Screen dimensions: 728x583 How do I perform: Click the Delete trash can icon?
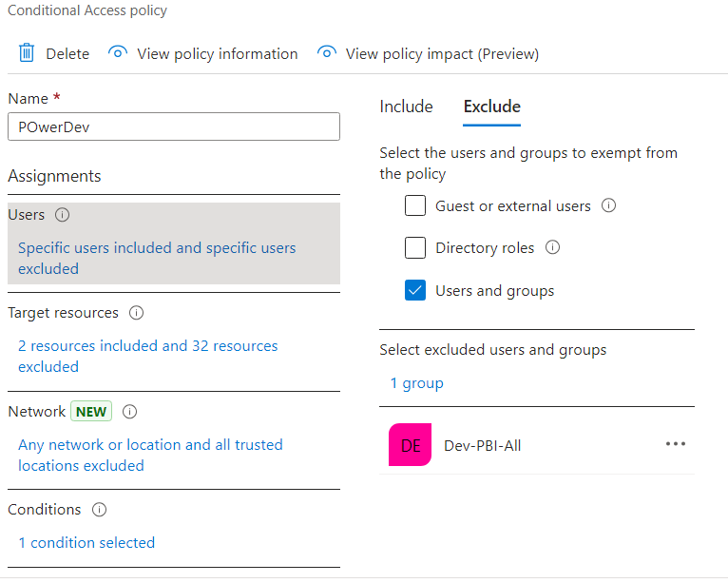coord(27,53)
